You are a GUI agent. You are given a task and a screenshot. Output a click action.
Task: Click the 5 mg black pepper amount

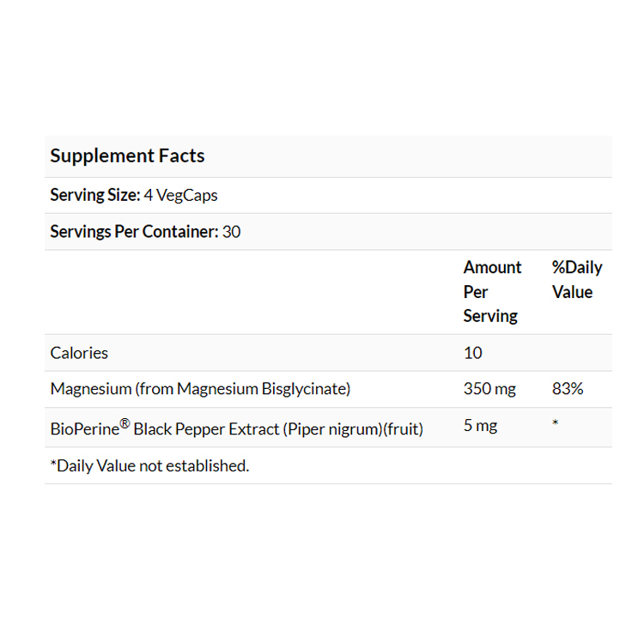click(480, 425)
